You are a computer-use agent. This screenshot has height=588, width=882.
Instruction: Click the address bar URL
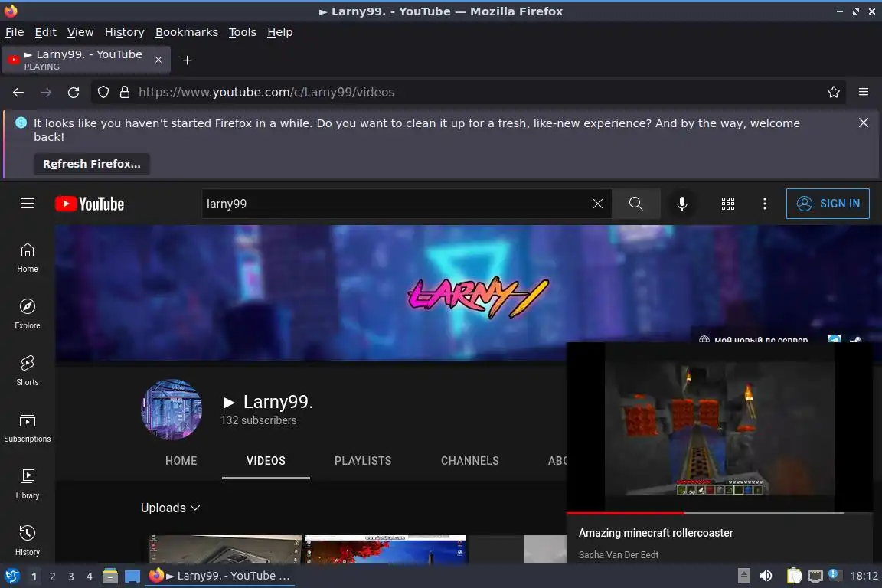266,93
